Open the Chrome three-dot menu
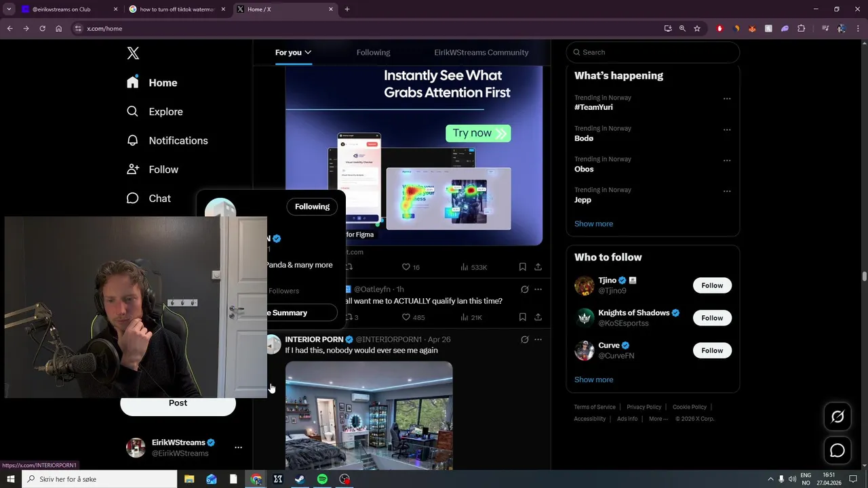Image resolution: width=868 pixels, height=488 pixels. (x=857, y=28)
